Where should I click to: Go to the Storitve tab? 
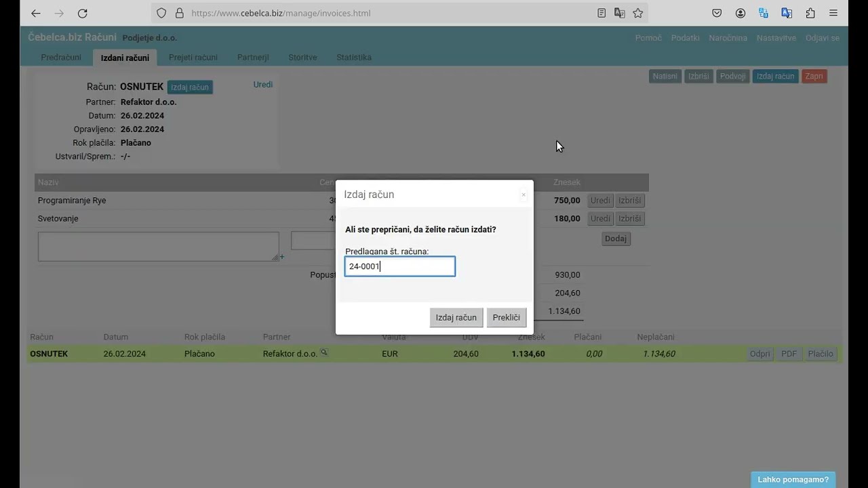[x=302, y=58]
